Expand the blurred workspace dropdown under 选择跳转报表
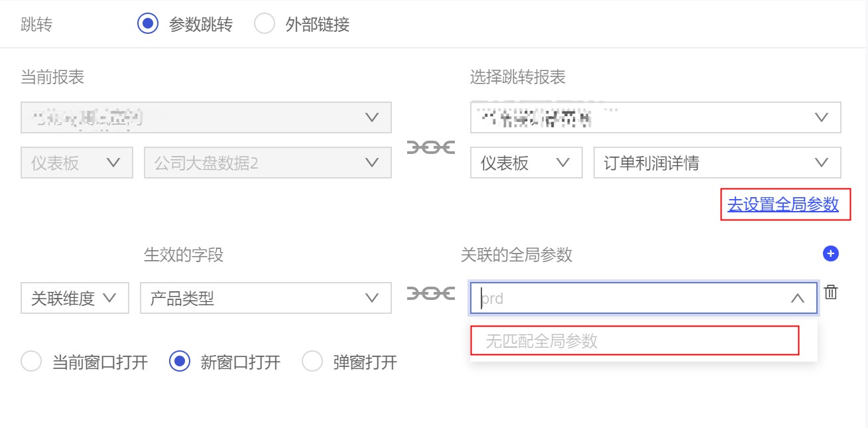868x428 pixels. pos(655,117)
